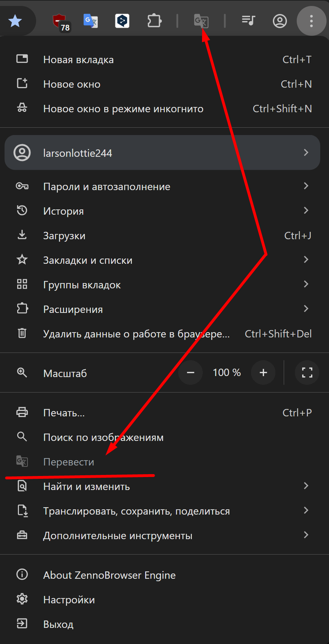This screenshot has height=644, width=329.
Task: Open Загрузки from the menu
Action: (64, 235)
